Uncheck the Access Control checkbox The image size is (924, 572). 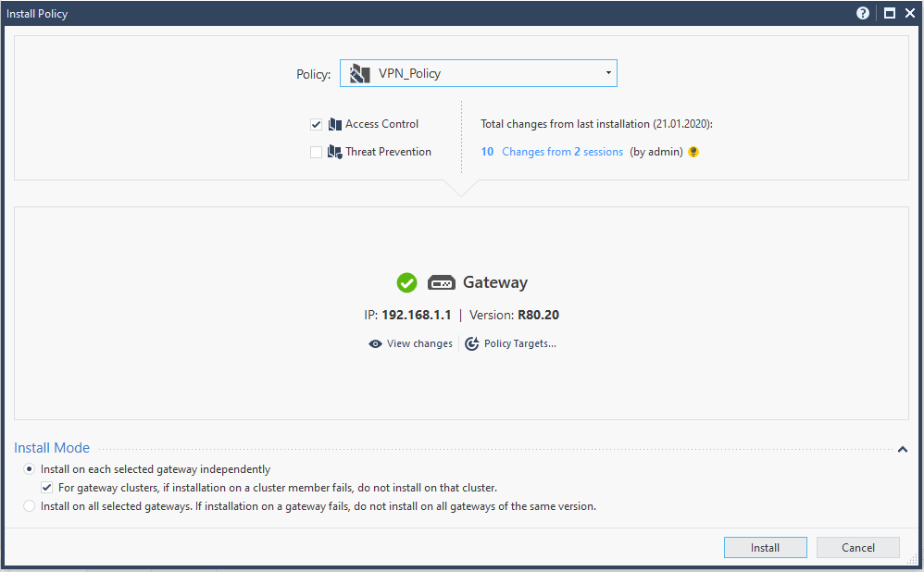[316, 124]
